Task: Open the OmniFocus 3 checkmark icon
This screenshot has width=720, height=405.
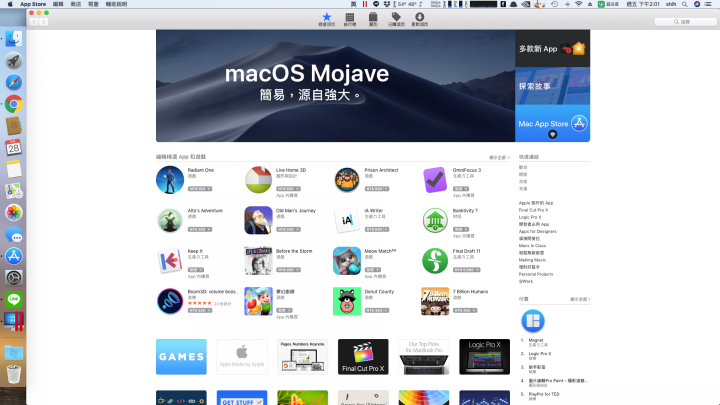Action: click(435, 180)
